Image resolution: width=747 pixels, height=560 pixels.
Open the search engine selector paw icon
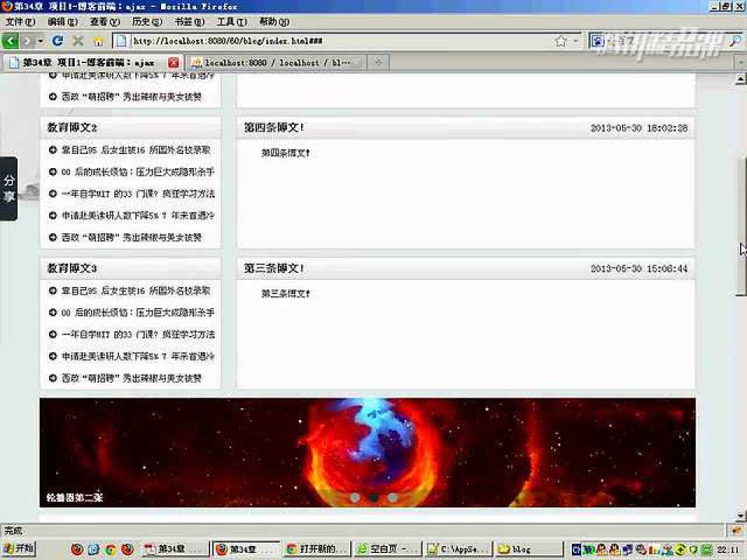click(598, 41)
